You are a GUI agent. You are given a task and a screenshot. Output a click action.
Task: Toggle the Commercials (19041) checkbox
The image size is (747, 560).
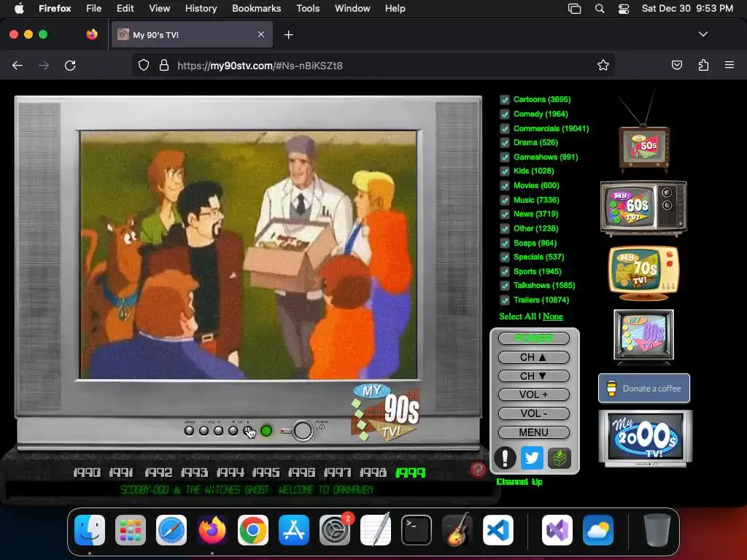click(x=505, y=128)
